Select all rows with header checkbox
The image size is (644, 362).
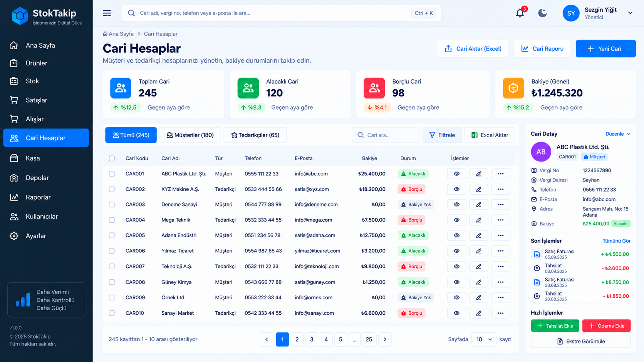coord(112,158)
